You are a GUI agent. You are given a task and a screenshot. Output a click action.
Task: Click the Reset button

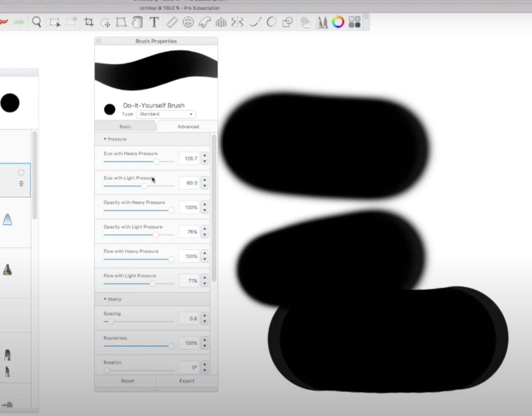(127, 381)
